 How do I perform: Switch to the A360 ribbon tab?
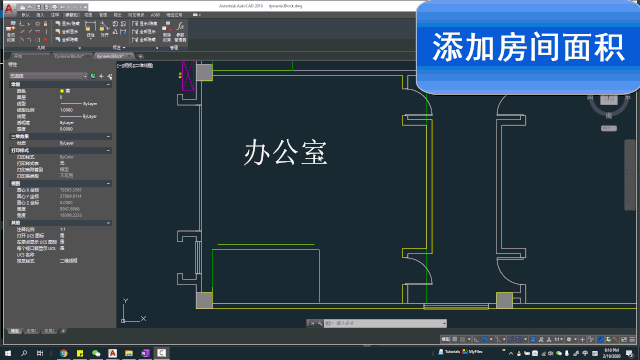point(155,15)
